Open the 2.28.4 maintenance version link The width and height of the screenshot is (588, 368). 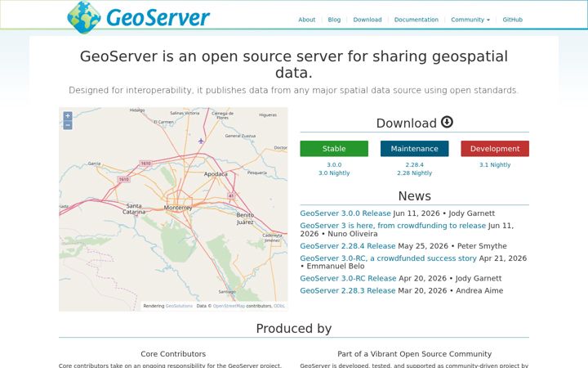(x=414, y=164)
